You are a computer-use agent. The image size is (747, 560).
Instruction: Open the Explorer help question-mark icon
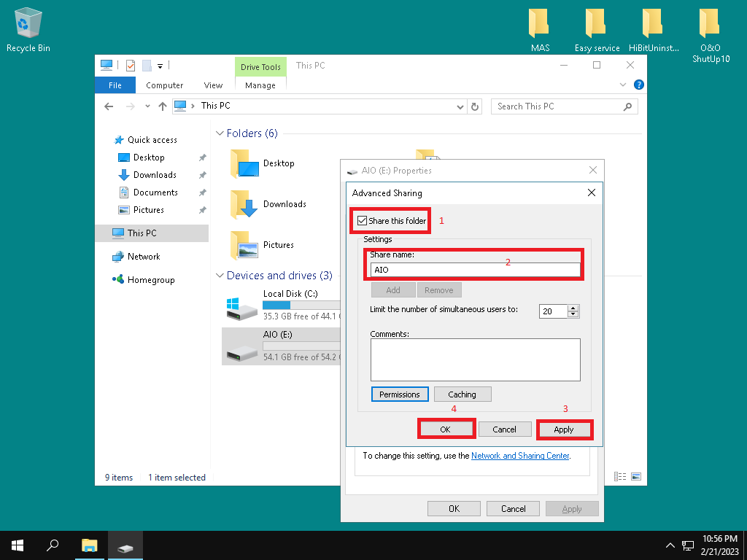pyautogui.click(x=639, y=85)
